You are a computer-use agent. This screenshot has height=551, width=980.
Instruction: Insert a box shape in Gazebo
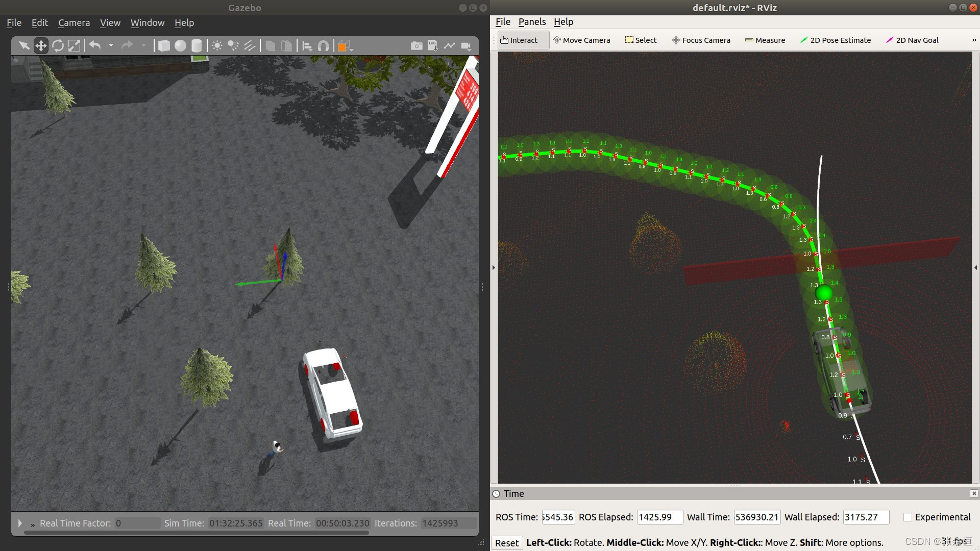pyautogui.click(x=164, y=46)
